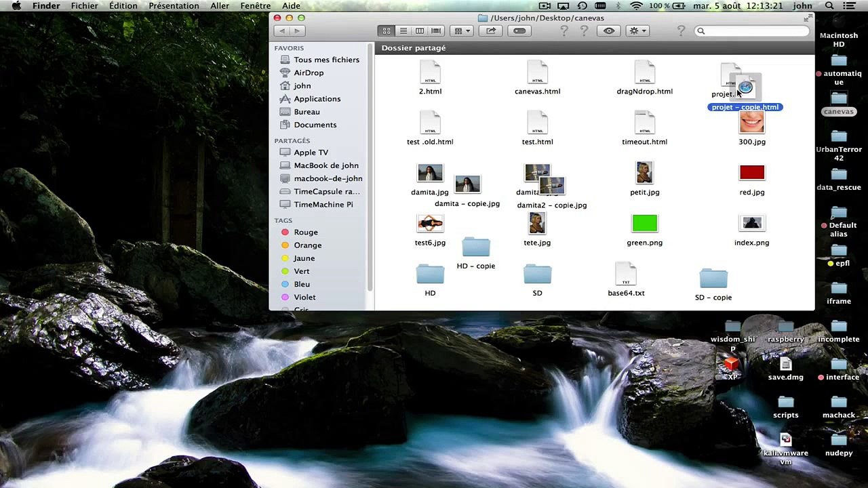Switch Finder to column view
The image size is (868, 488).
[420, 31]
